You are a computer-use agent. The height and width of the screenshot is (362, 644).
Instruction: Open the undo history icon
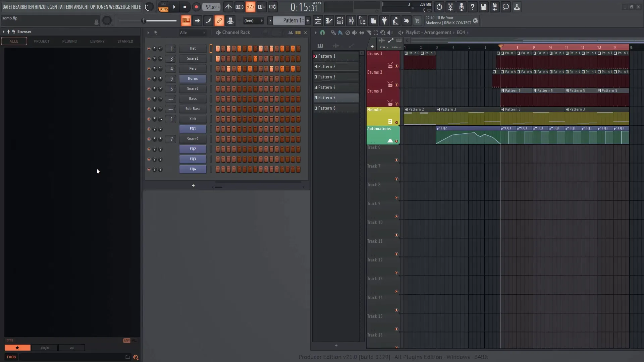click(439, 7)
